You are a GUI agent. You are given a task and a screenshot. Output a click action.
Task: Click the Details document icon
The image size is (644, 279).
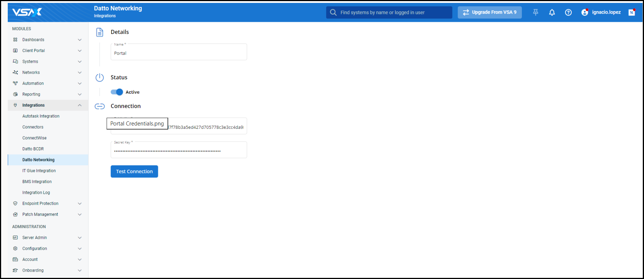(100, 32)
